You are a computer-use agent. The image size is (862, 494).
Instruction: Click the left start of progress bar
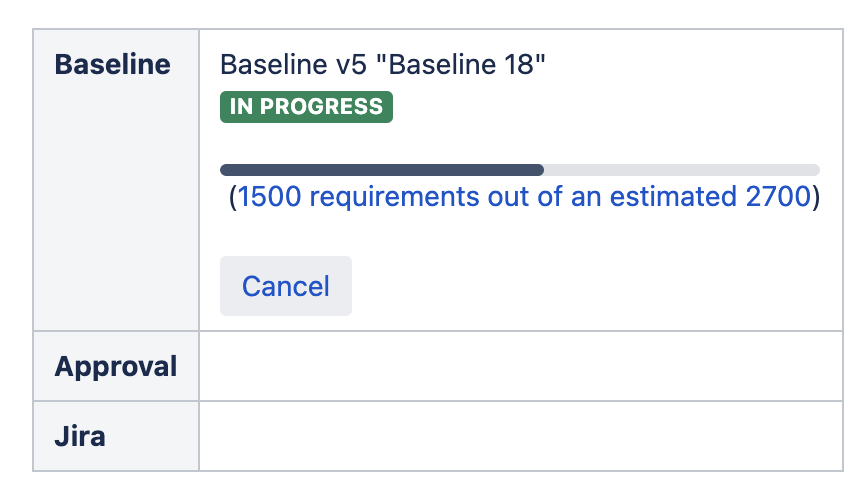click(226, 170)
